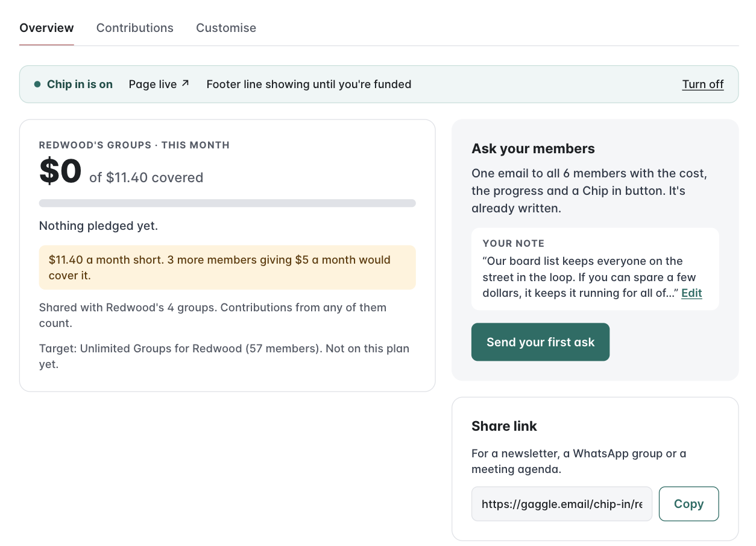
Task: Click the 'Nothing pledged yet.' text
Action: coord(98,226)
